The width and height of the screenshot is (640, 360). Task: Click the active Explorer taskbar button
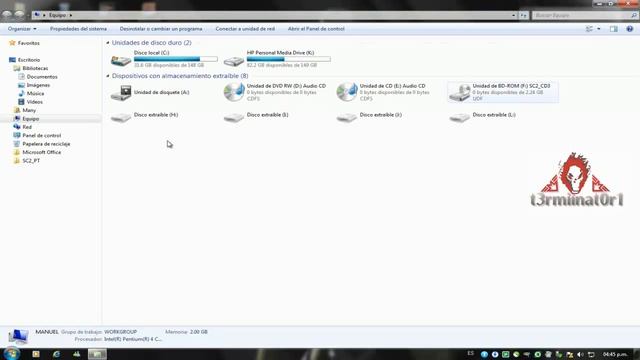click(97, 354)
